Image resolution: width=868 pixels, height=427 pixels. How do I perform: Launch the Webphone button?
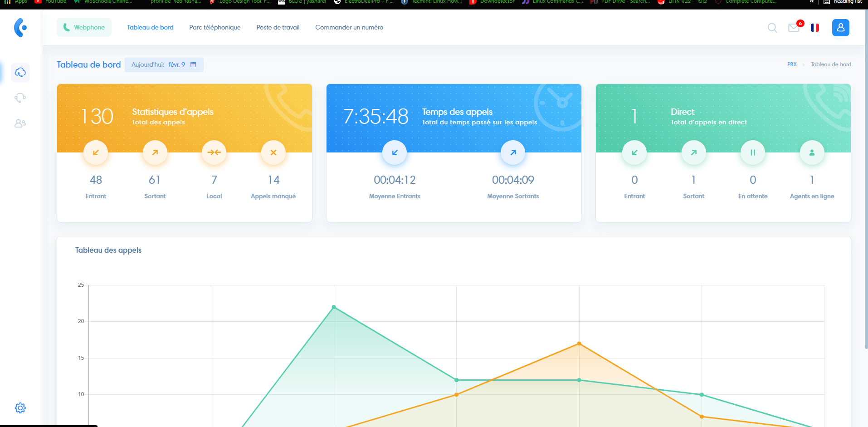point(84,28)
